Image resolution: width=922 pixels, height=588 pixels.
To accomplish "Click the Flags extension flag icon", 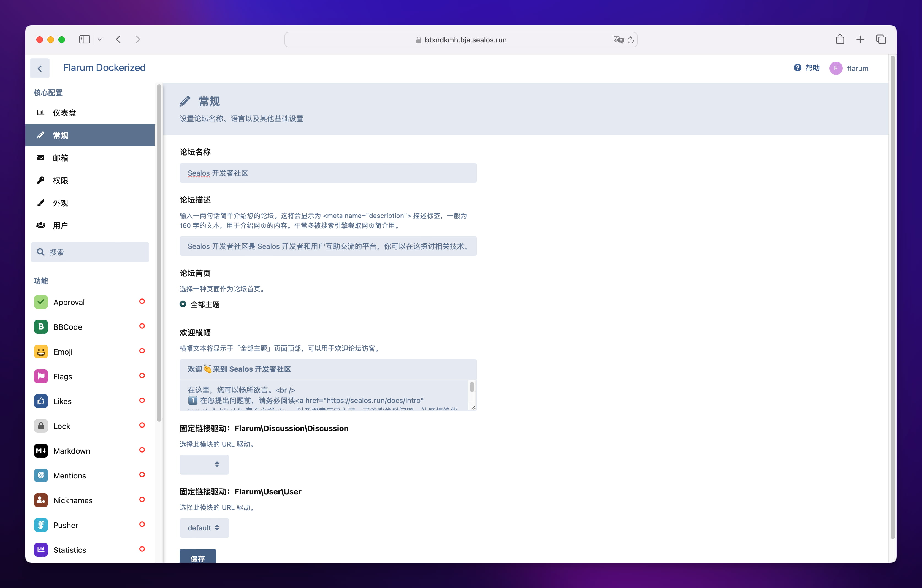I will click(41, 376).
